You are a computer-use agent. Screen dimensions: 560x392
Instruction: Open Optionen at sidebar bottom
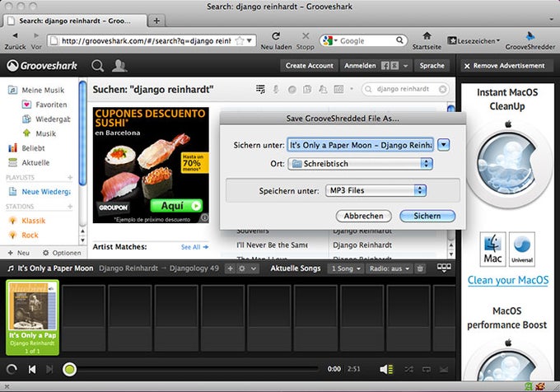[x=62, y=253]
